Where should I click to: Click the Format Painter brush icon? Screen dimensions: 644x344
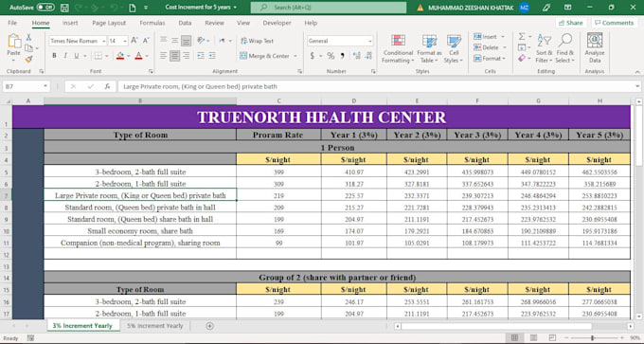tap(28, 59)
